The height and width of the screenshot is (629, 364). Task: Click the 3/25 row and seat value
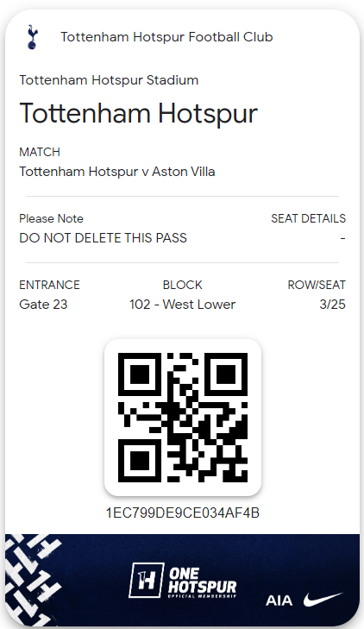[x=332, y=305]
